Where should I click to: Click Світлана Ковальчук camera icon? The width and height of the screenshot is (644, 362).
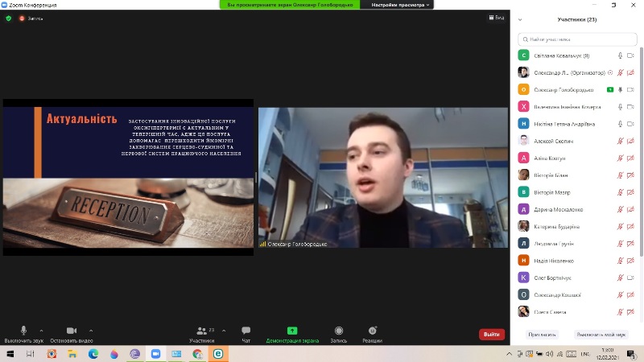point(630,56)
